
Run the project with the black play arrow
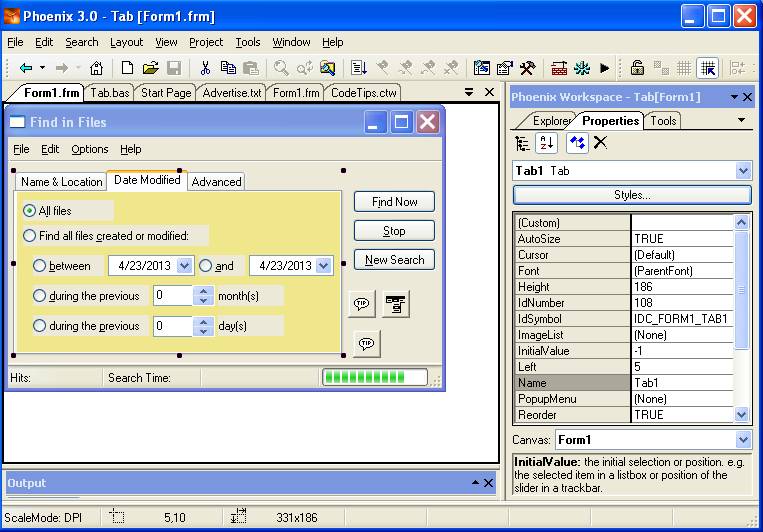[604, 68]
